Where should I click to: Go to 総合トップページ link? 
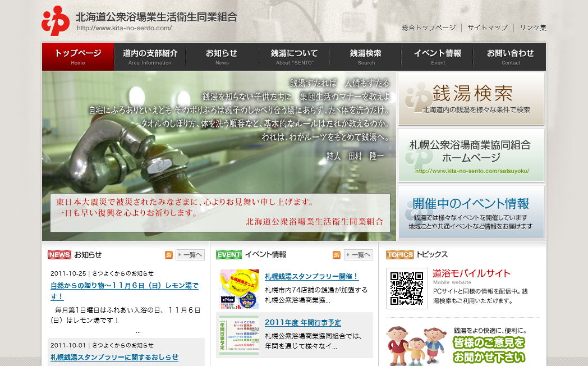429,28
